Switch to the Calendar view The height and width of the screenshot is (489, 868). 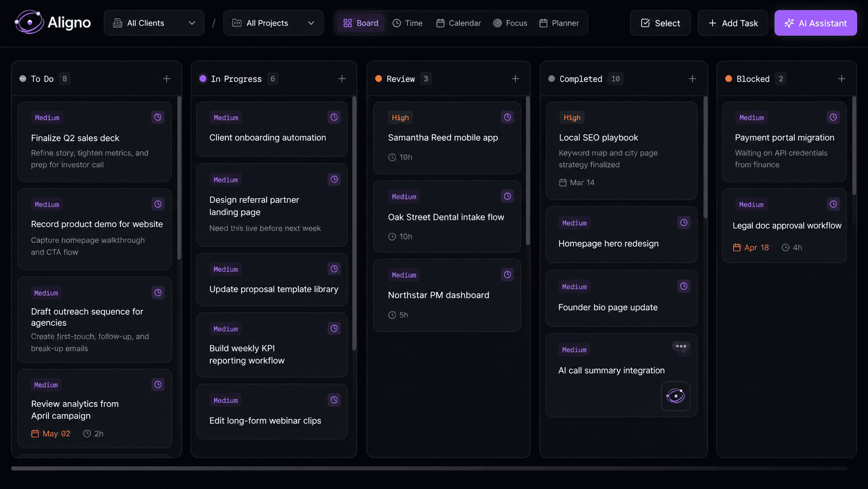[x=458, y=23]
